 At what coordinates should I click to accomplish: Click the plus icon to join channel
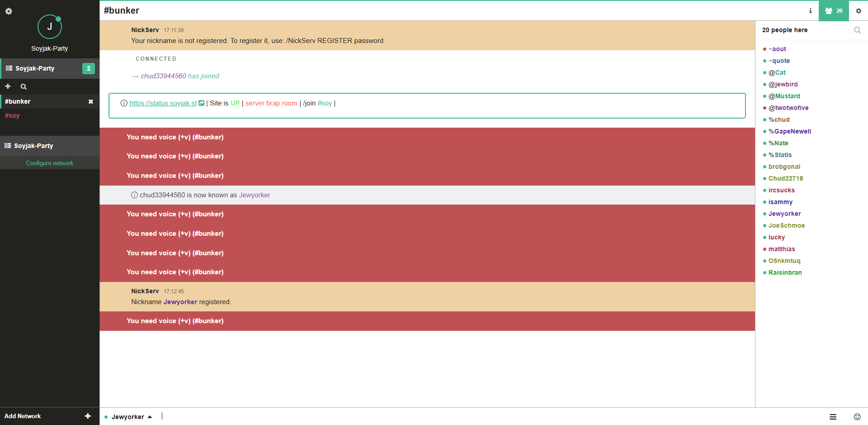pos(8,86)
